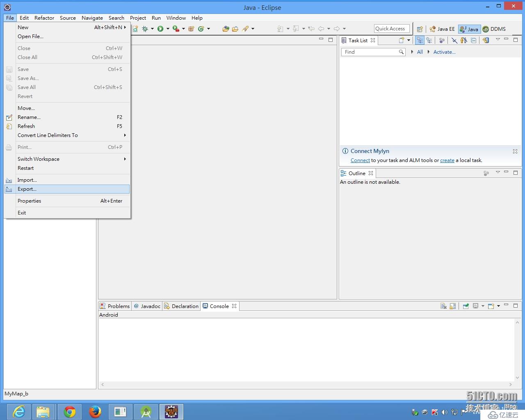
Task: Choose Export... from the File menu
Action: point(67,189)
